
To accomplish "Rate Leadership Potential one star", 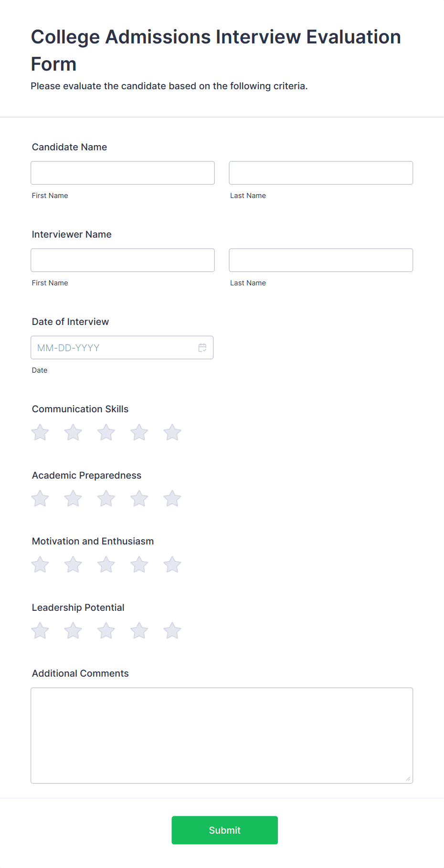I will click(40, 631).
